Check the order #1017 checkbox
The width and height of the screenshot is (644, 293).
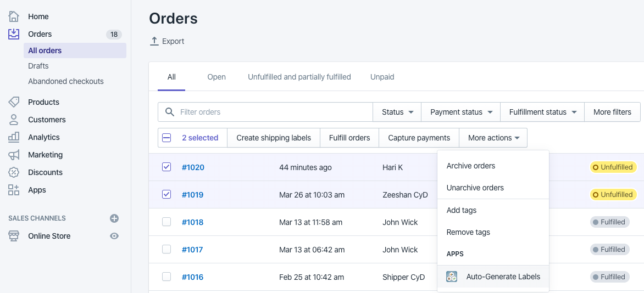click(x=166, y=250)
